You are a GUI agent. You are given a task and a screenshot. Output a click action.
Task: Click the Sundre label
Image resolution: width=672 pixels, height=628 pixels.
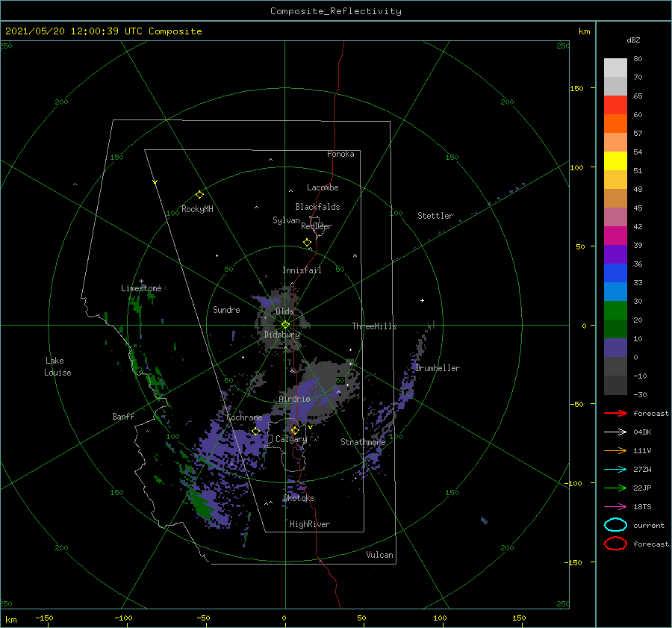tap(226, 309)
